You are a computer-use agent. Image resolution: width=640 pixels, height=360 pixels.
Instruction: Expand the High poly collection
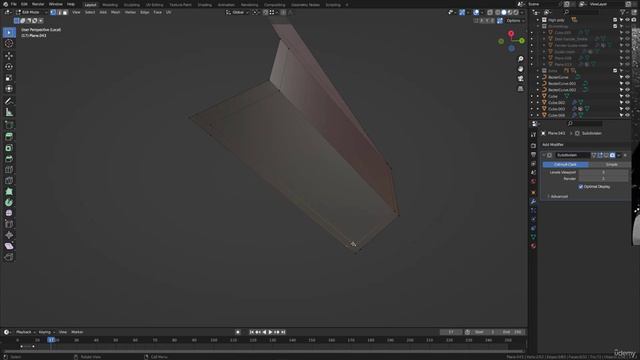point(538,20)
